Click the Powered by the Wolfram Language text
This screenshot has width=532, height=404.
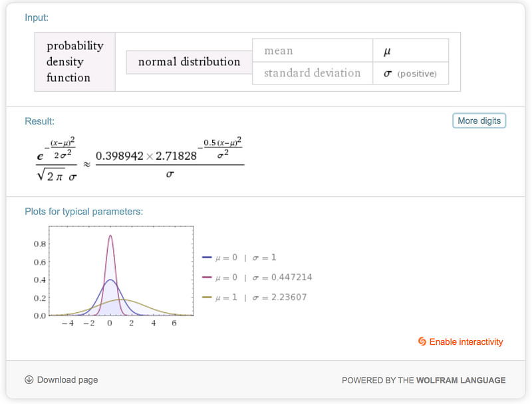[x=424, y=380]
